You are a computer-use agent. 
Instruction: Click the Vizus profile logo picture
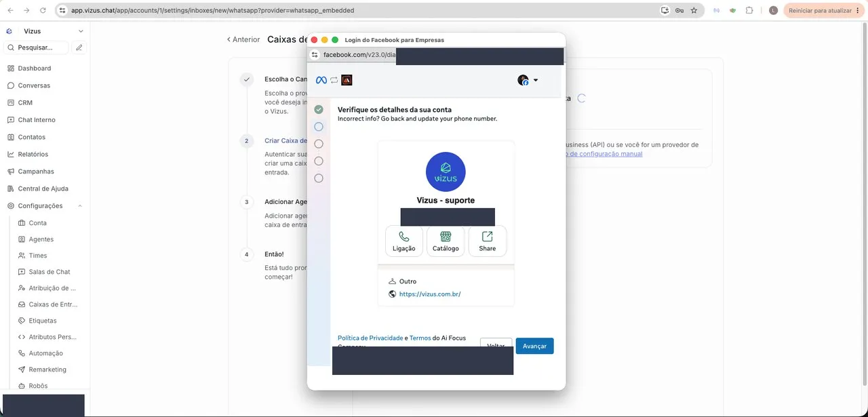pyautogui.click(x=446, y=172)
